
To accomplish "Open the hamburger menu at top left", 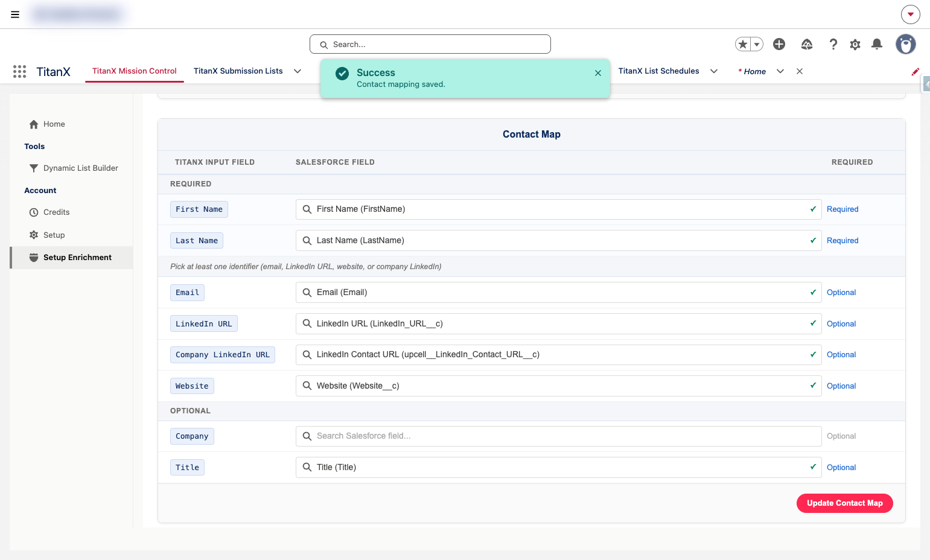I will 15,14.
